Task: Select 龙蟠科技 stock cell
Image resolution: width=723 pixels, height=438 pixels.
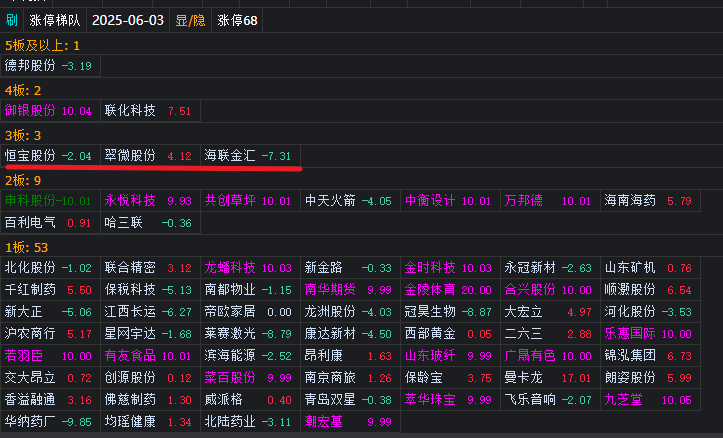Action: point(250,267)
